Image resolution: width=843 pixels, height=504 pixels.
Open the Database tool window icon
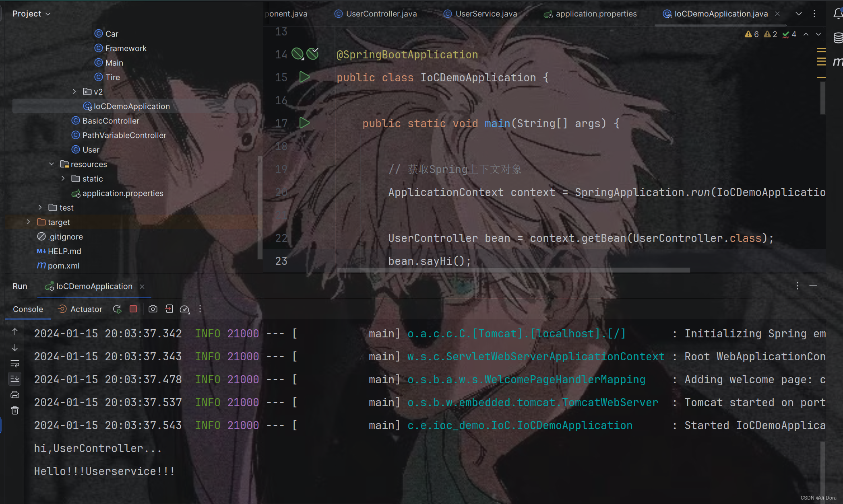point(838,37)
